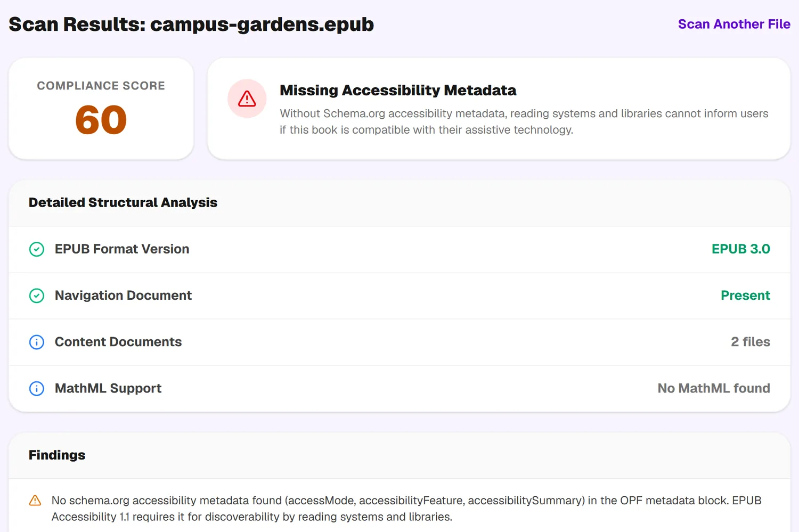
Task: Click the compliance score number 60
Action: pos(101,120)
